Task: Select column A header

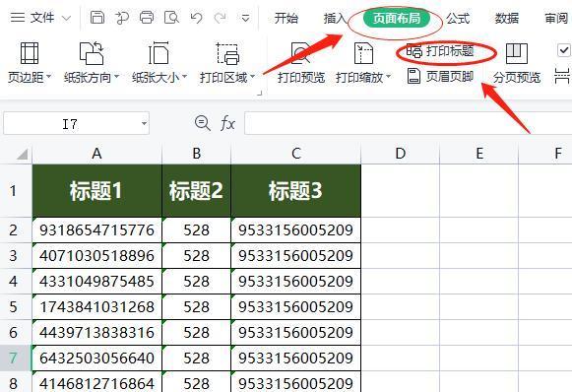Action: 96,154
